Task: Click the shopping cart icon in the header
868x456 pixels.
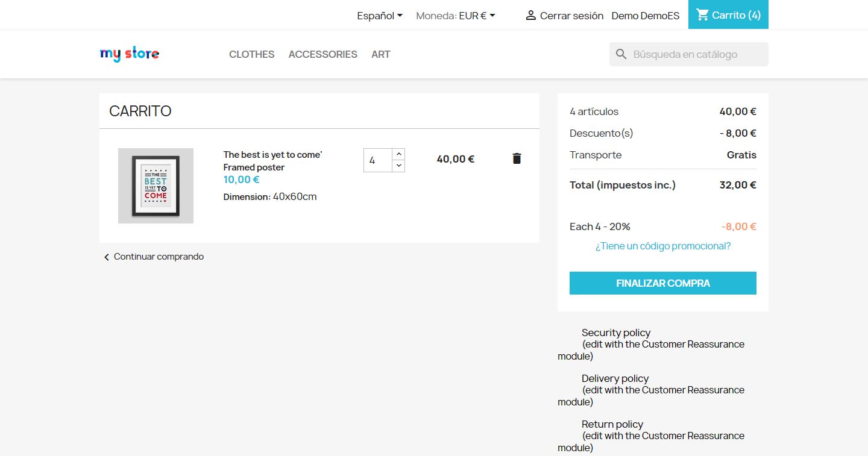Action: [x=702, y=15]
